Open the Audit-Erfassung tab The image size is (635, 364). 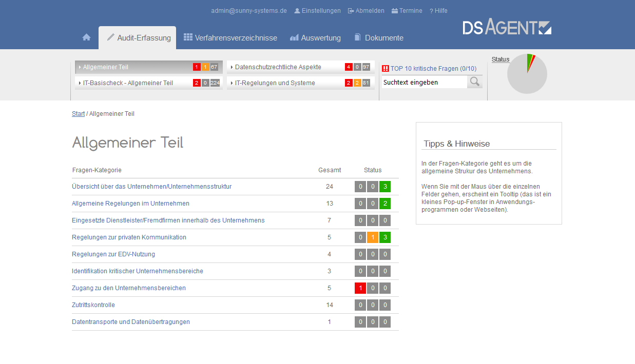point(138,38)
